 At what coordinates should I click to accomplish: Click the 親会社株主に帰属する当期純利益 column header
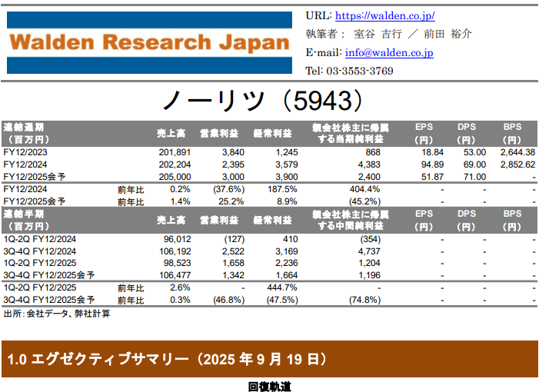coord(351,133)
